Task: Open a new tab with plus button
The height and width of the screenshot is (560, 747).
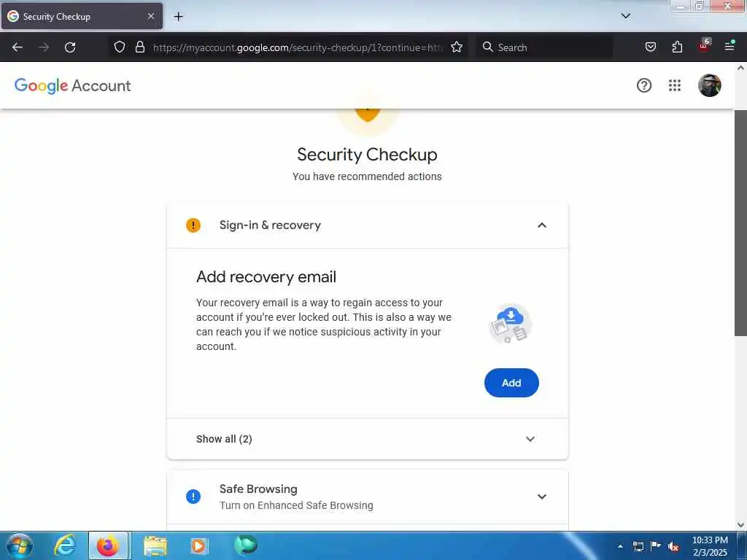Action: point(178,17)
